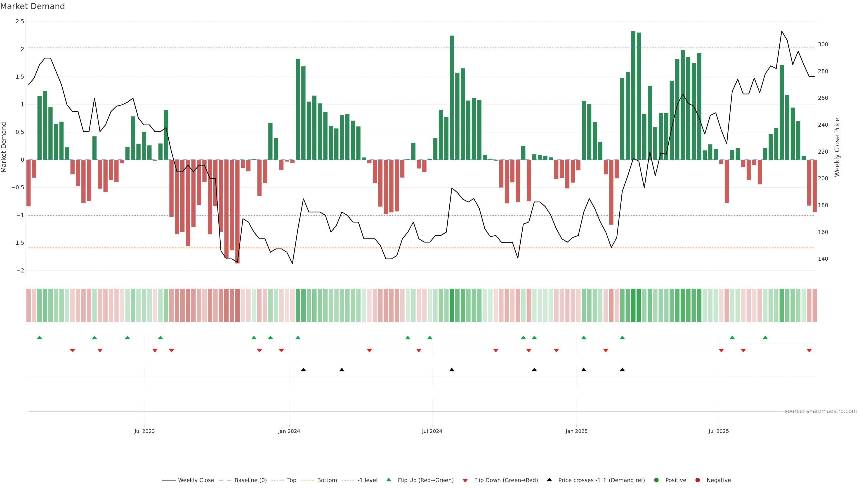Click the leftmost heatmap strip cell

(29, 305)
